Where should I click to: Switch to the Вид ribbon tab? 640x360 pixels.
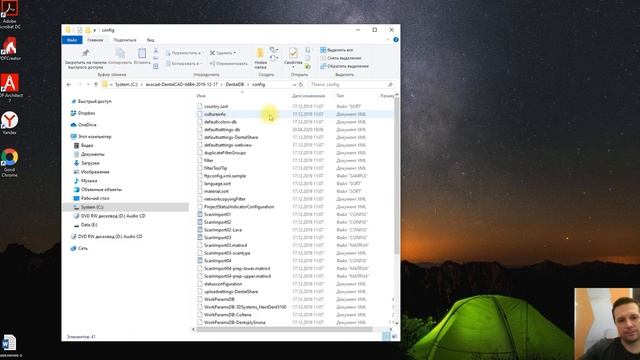[151, 40]
